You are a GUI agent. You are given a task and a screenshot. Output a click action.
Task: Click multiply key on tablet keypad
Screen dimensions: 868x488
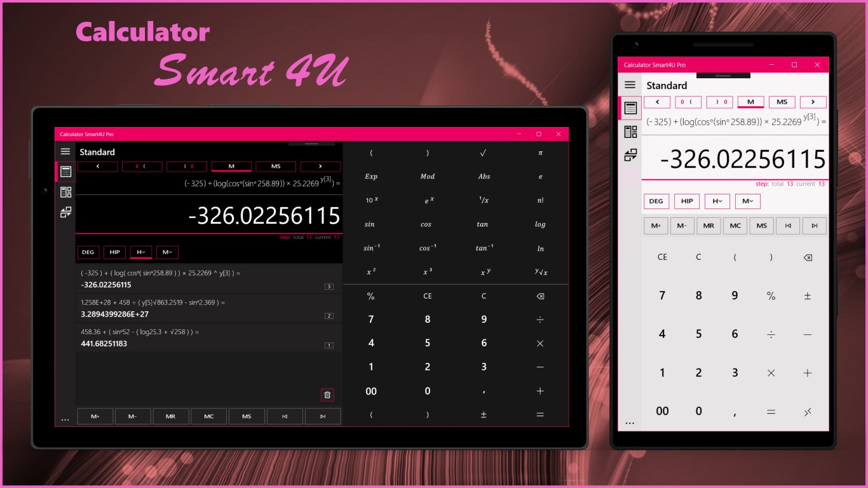540,343
